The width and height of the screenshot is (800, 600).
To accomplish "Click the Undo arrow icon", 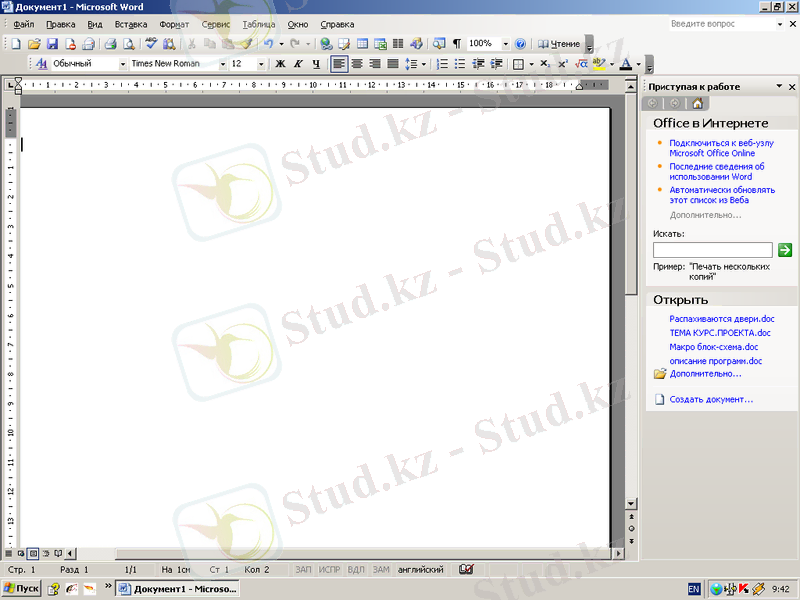I will pyautogui.click(x=268, y=44).
